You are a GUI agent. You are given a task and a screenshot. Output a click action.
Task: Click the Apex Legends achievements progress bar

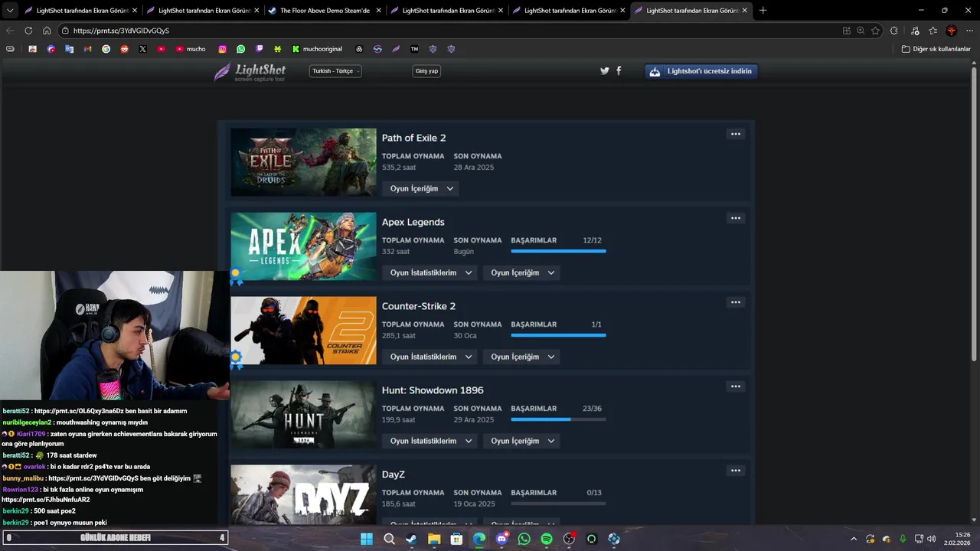[x=558, y=251]
